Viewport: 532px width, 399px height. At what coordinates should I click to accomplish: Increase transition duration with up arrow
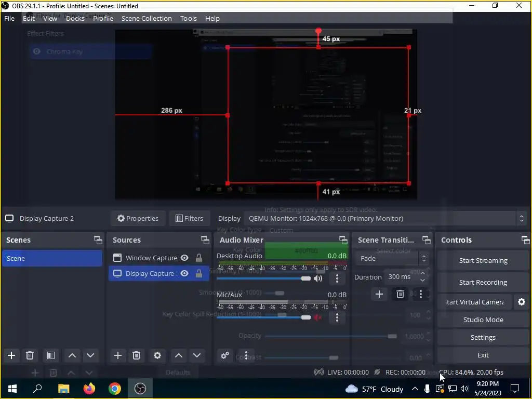pyautogui.click(x=422, y=273)
